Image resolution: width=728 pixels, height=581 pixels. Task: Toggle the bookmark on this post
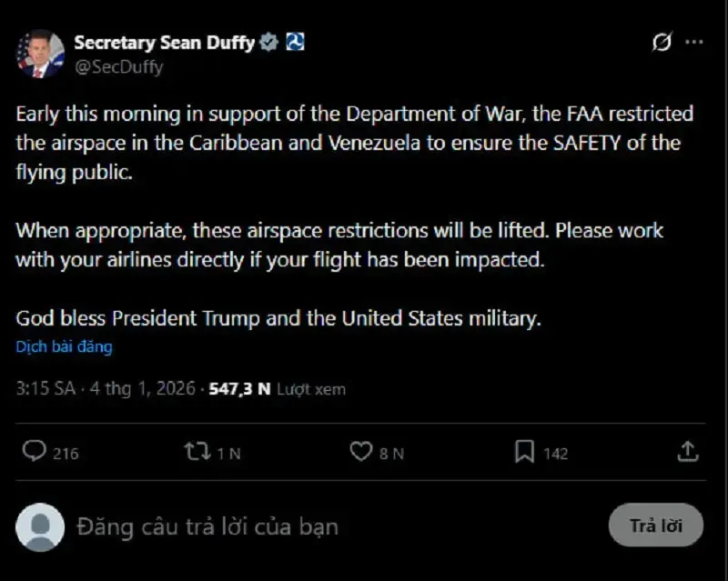524,450
